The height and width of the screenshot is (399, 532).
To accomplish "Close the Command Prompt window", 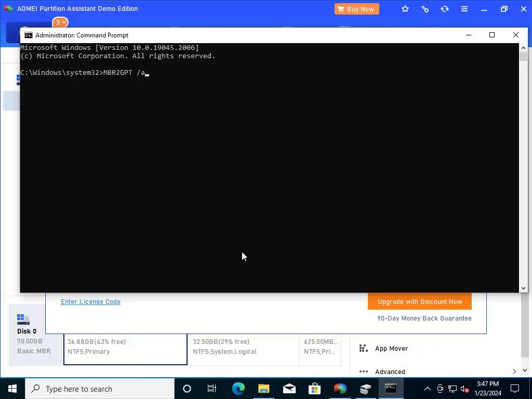I will click(x=516, y=35).
